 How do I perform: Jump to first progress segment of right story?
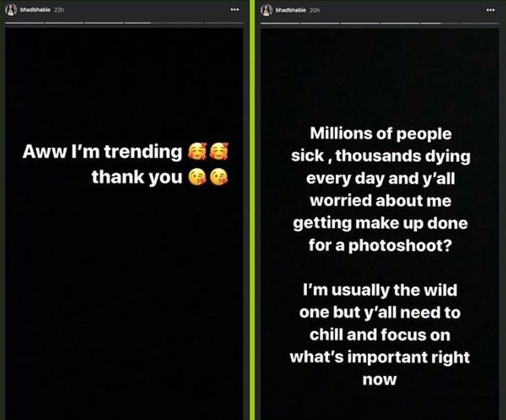pyautogui.click(x=281, y=24)
